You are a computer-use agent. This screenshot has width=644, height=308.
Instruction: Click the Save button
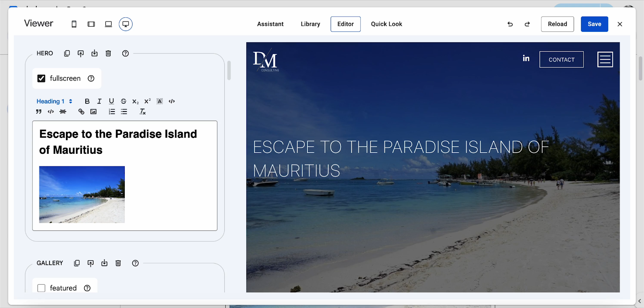pos(594,24)
